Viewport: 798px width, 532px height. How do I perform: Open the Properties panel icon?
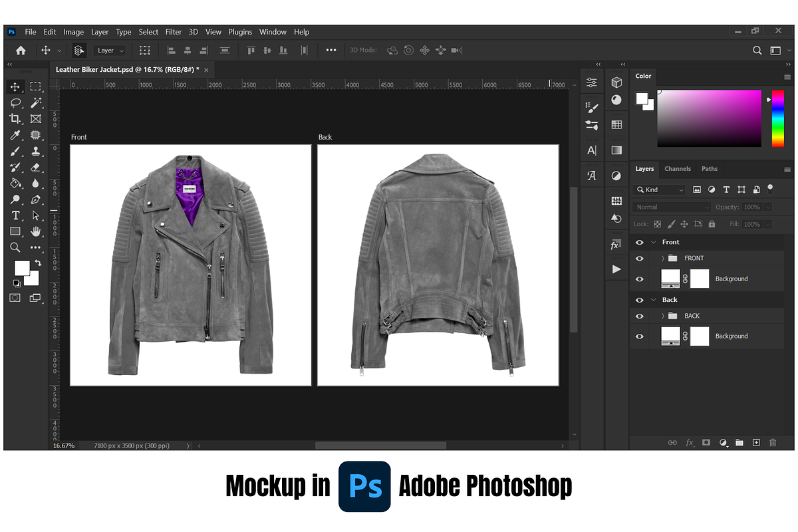[592, 82]
